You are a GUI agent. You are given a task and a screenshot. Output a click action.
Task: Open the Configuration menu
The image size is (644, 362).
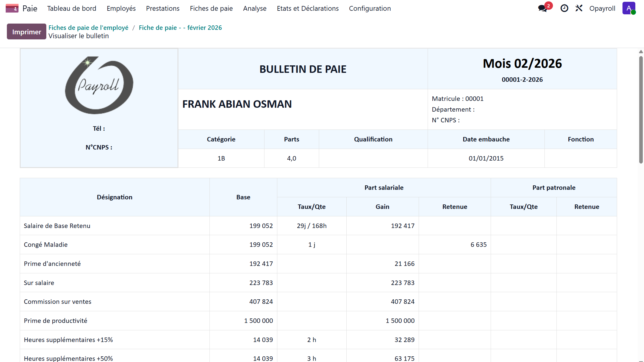pos(370,8)
